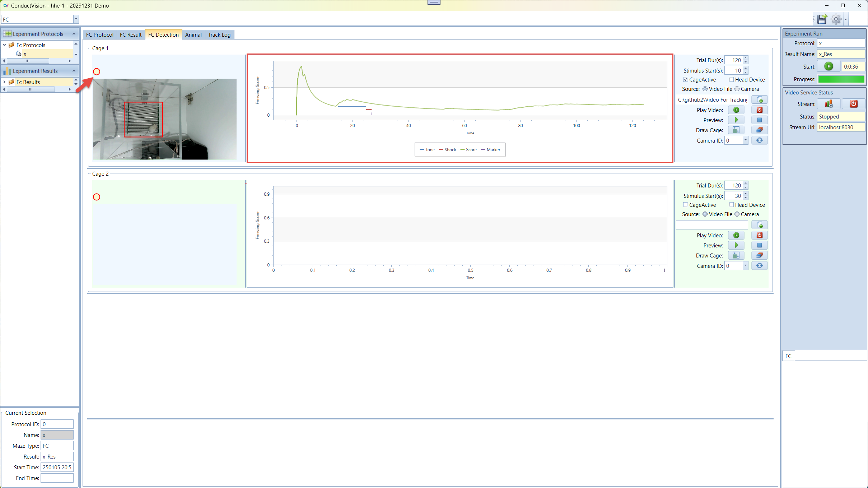Enable Head Device for Cage 2
Screen dimensions: 868x488
[x=731, y=205]
